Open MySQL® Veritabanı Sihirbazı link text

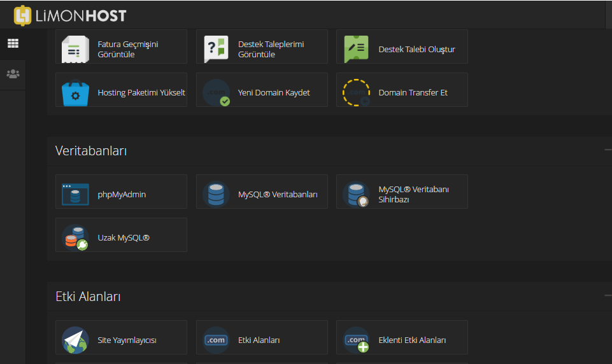coord(414,194)
